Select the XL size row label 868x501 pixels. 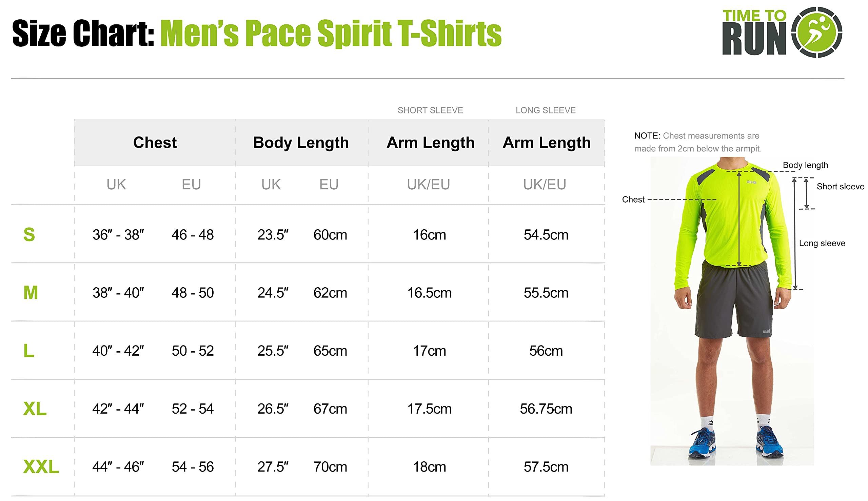click(x=35, y=409)
